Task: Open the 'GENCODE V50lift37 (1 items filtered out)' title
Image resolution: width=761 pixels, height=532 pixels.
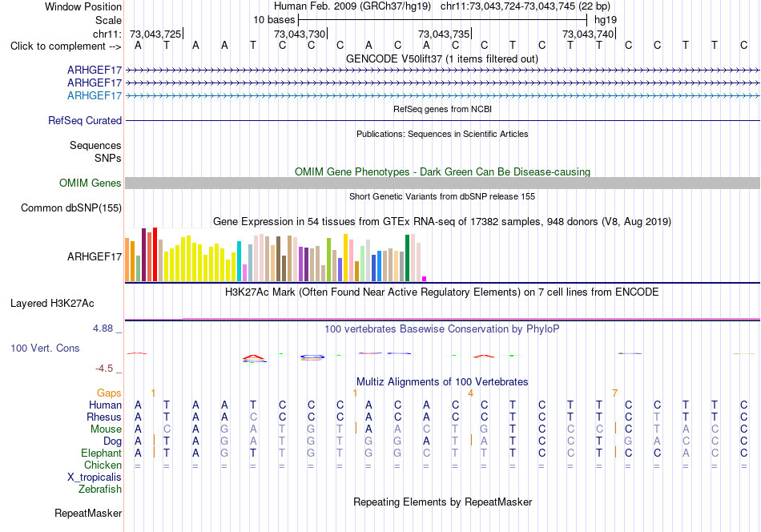Action: tap(441, 58)
